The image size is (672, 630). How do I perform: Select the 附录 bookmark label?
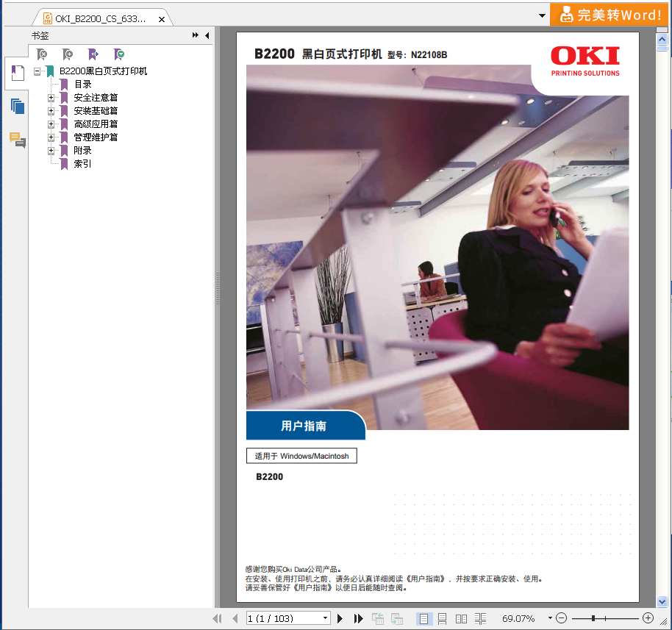82,151
